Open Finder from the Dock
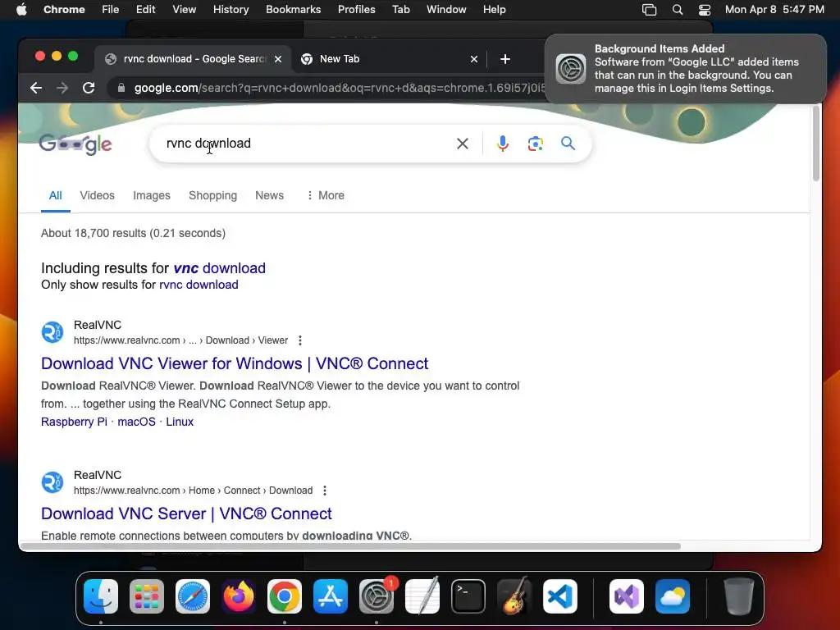The image size is (840, 630). tap(101, 596)
